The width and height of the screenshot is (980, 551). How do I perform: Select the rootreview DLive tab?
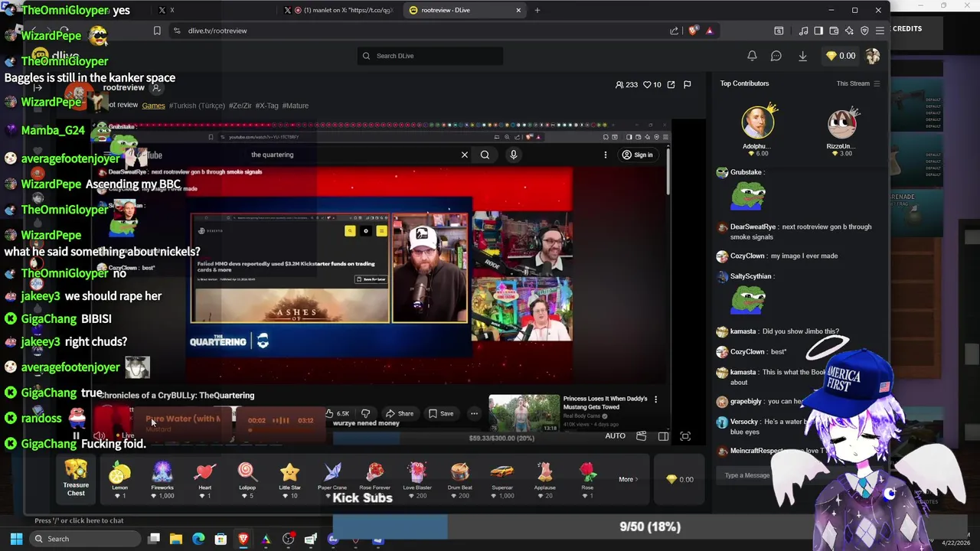pos(465,10)
